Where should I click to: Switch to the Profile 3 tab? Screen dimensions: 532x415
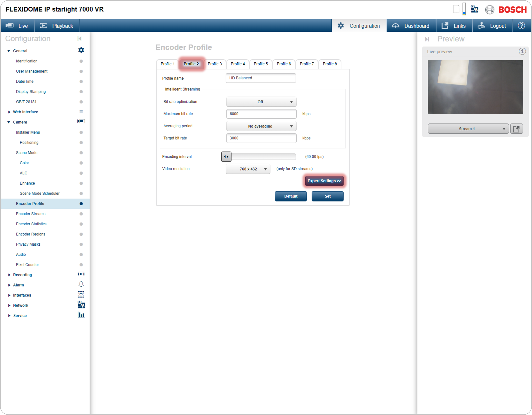click(215, 64)
